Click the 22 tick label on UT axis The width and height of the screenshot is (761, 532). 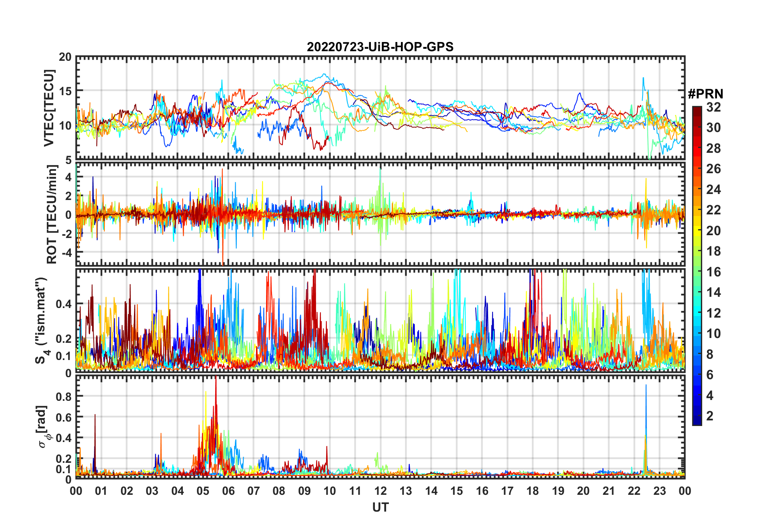click(634, 491)
